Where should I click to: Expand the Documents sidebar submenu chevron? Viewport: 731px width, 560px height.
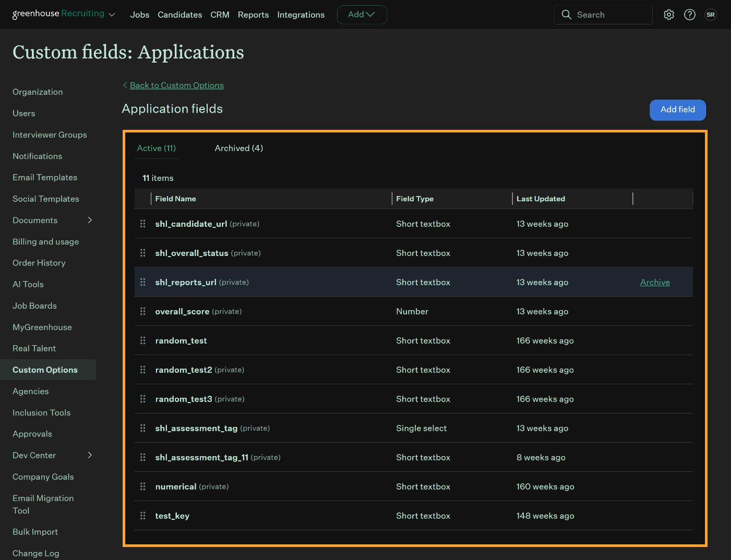pos(90,220)
